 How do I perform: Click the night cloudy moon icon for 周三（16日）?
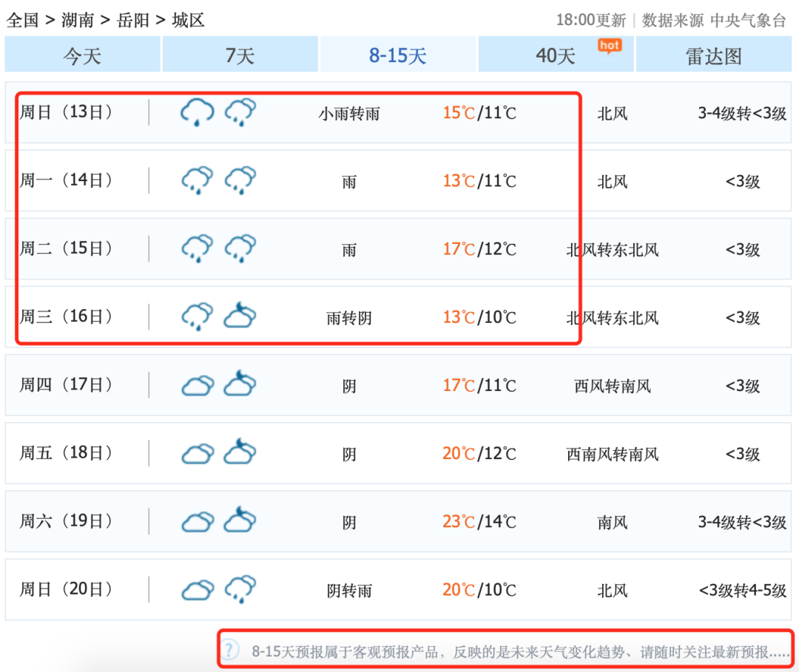click(240, 316)
